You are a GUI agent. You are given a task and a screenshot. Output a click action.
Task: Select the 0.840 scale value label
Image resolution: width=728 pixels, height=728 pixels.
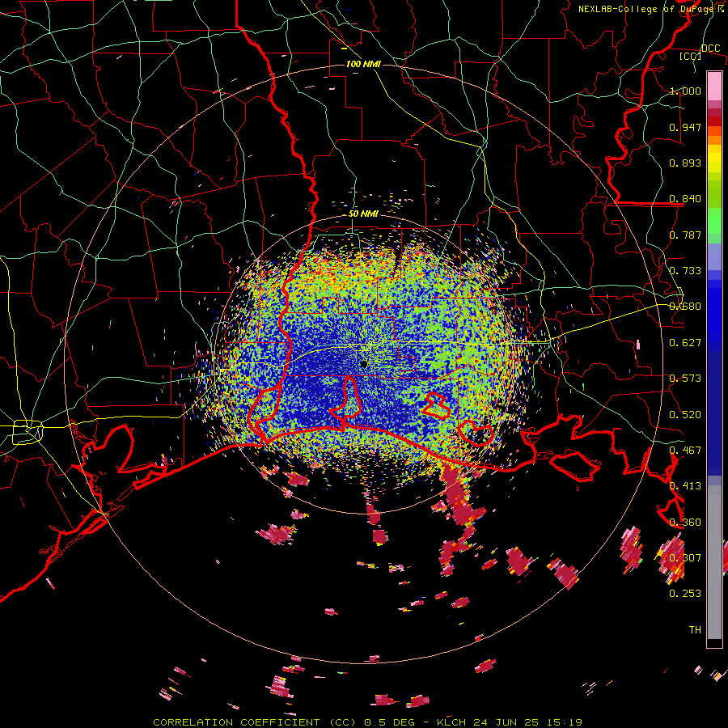click(x=685, y=199)
